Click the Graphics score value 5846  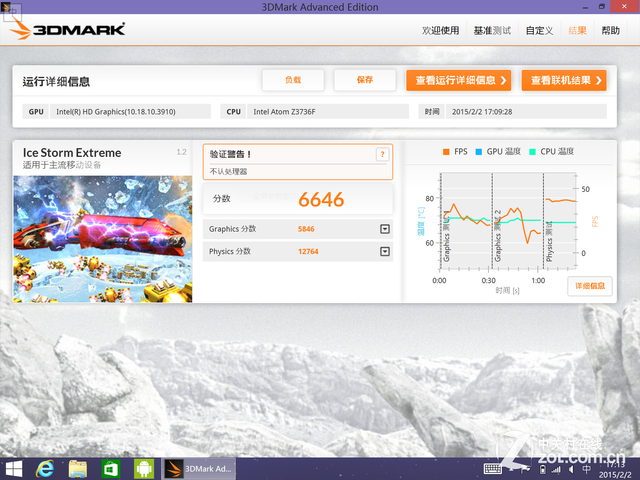tap(306, 229)
